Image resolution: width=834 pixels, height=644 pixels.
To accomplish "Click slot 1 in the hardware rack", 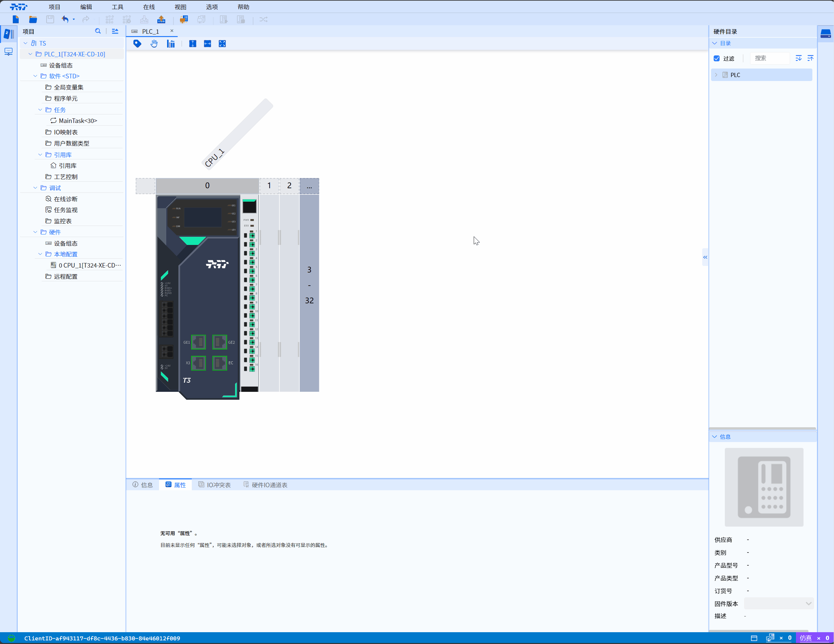I will (x=269, y=186).
